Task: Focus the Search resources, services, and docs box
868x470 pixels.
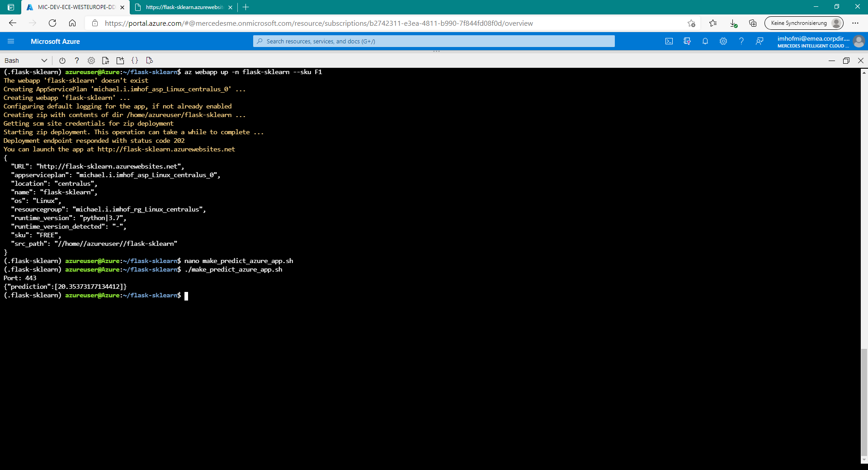Action: (434, 41)
